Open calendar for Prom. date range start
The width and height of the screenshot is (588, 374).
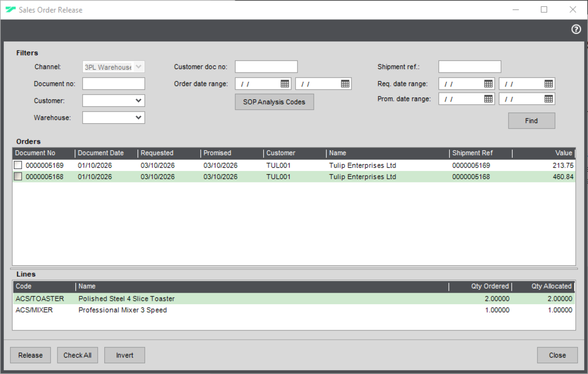488,99
